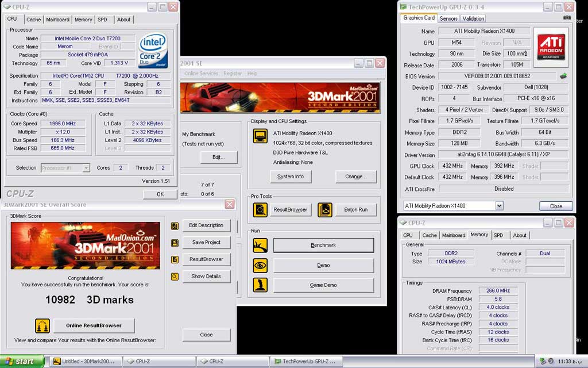The width and height of the screenshot is (588, 368).
Task: Click the Save Project button
Action: tap(206, 243)
